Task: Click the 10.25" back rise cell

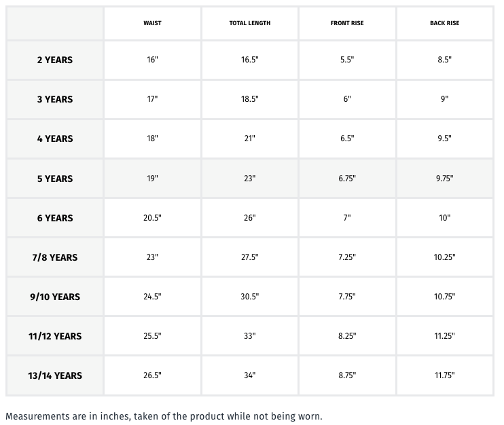Action: tap(445, 257)
